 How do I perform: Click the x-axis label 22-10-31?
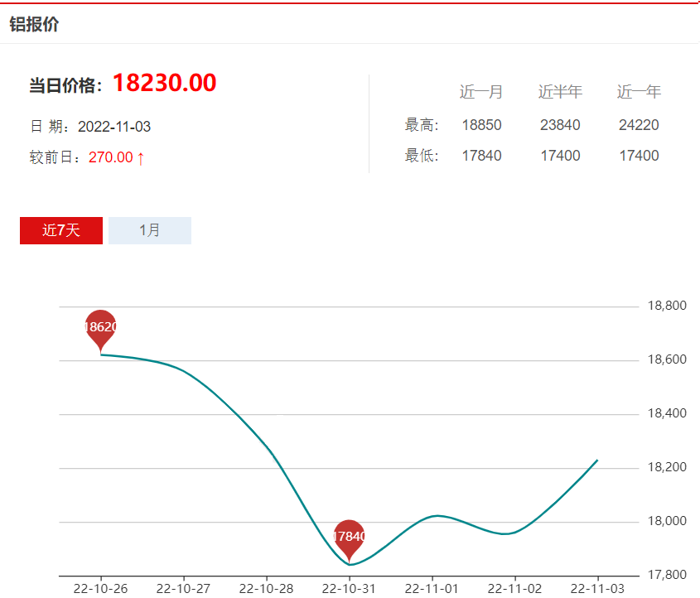(349, 589)
